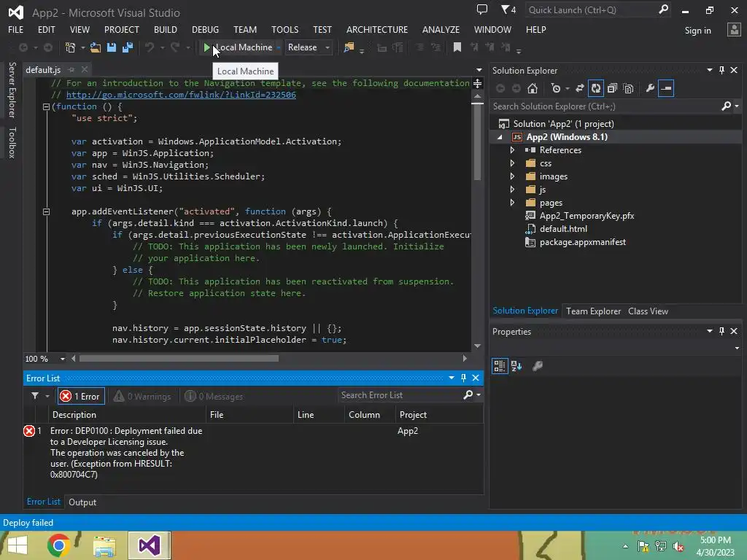The width and height of the screenshot is (747, 560).
Task: Click the Project column header in Error List
Action: coord(438,415)
